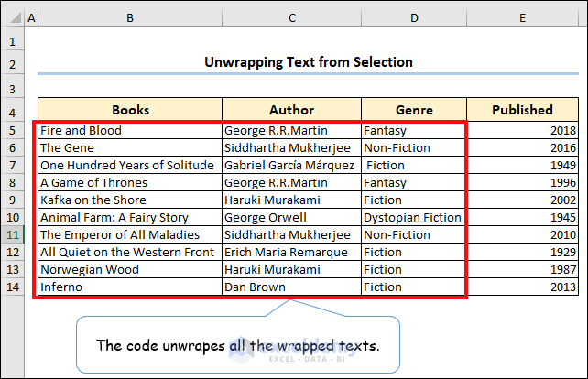Image resolution: width=588 pixels, height=379 pixels.
Task: Click the 'Dan Brown' author cell
Action: click(x=291, y=287)
